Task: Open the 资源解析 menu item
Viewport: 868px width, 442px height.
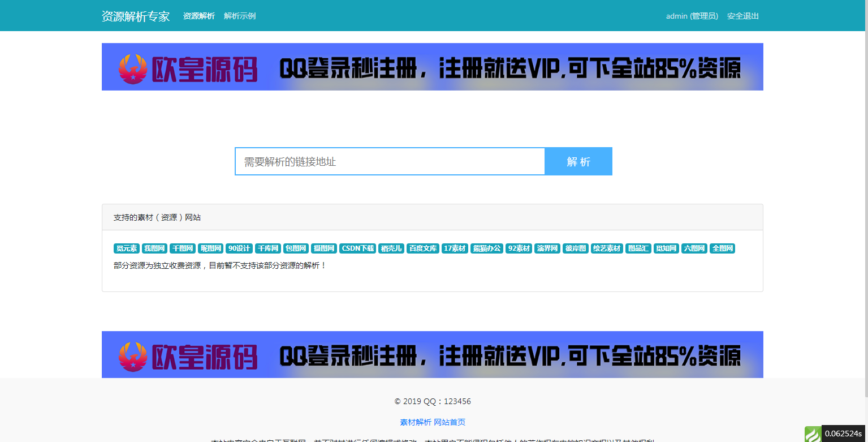Action: (x=198, y=15)
